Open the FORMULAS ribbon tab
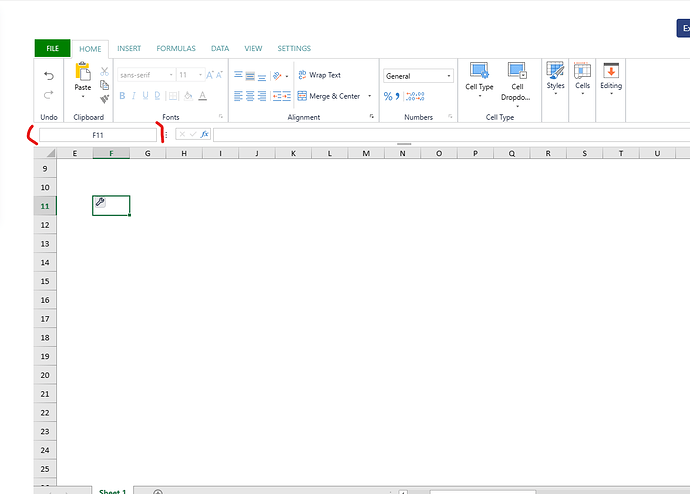The image size is (690, 494). click(175, 48)
